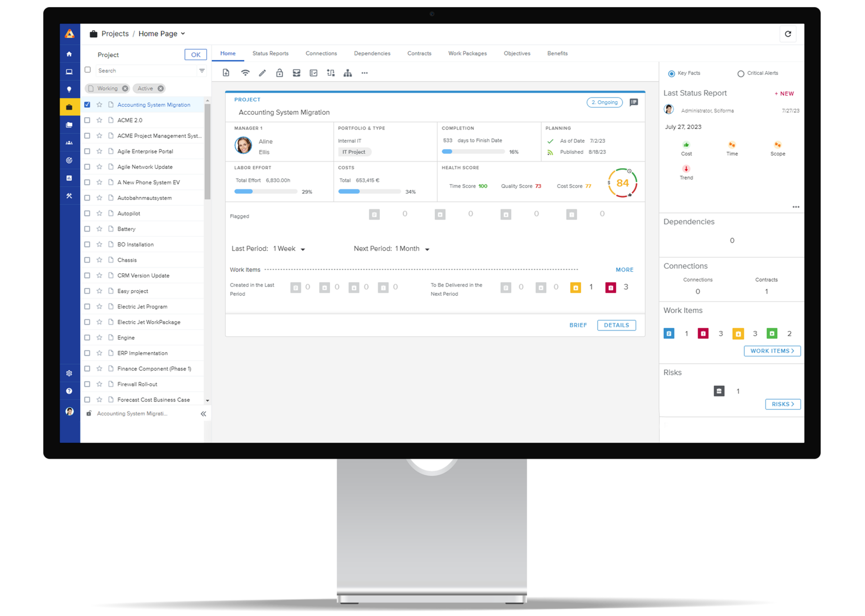Image resolution: width=865 pixels, height=616 pixels.
Task: Click the pencil edit toolbar icon
Action: tap(262, 73)
